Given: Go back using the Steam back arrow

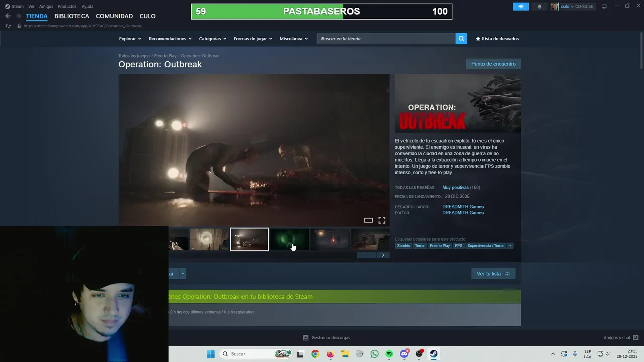Looking at the screenshot, I should pos(8,16).
